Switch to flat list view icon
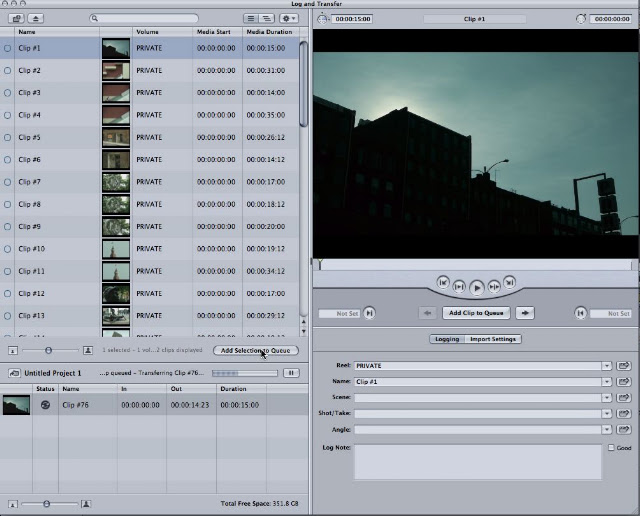This screenshot has height=516, width=640. click(251, 18)
